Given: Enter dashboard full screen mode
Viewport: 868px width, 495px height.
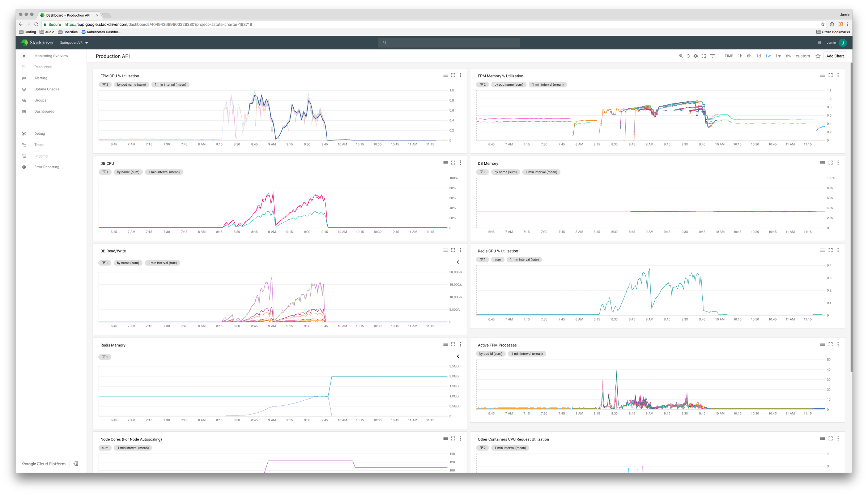Looking at the screenshot, I should coord(703,56).
